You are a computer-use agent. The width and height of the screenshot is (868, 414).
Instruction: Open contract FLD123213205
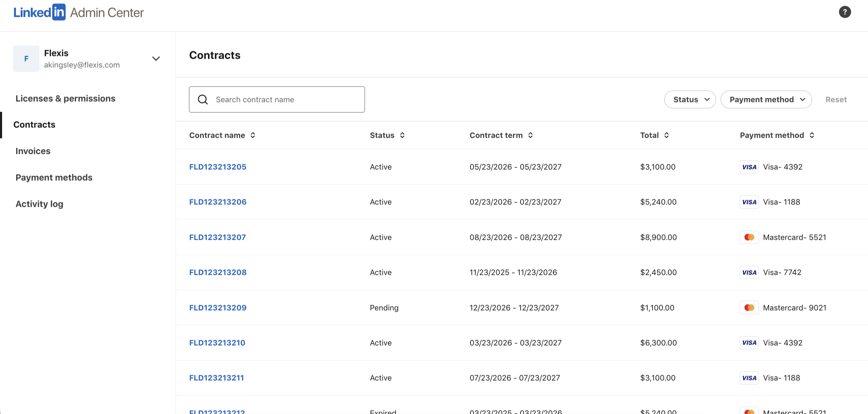click(x=218, y=167)
